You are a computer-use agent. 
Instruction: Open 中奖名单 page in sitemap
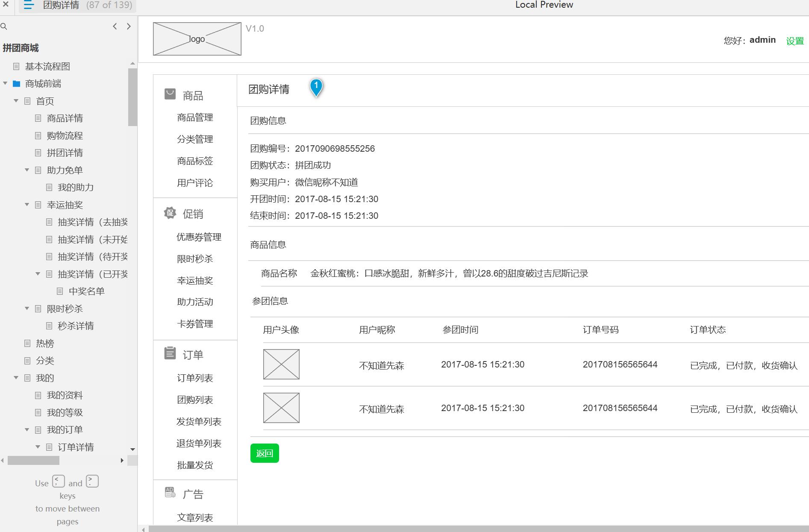87,291
